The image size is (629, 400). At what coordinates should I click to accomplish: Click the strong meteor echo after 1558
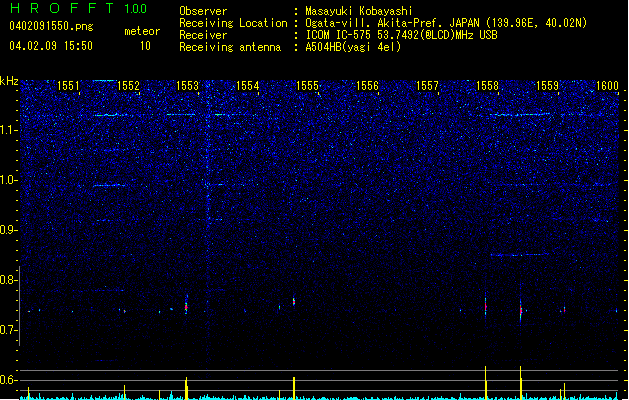(x=521, y=310)
